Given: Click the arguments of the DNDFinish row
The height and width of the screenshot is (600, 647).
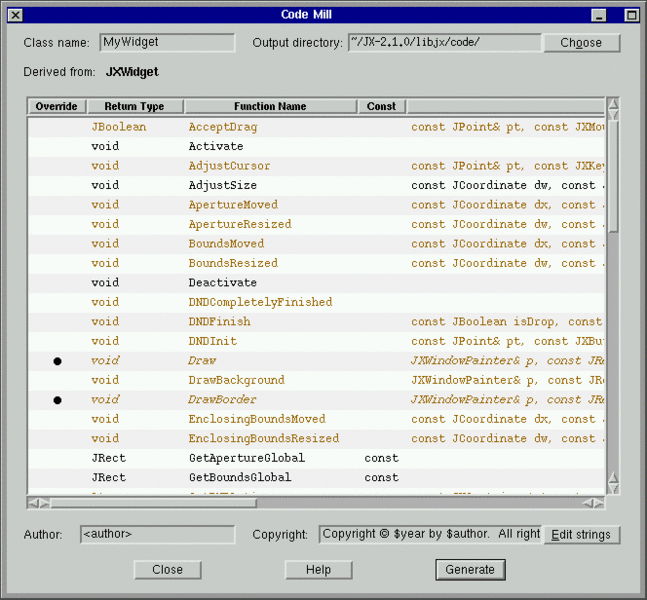Looking at the screenshot, I should 507,322.
